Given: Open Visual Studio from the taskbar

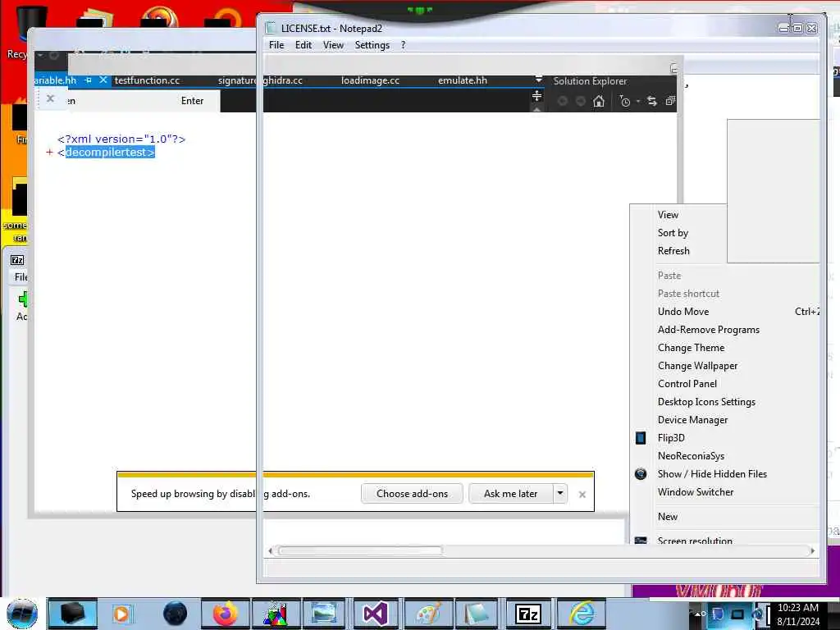Looking at the screenshot, I should (x=376, y=614).
